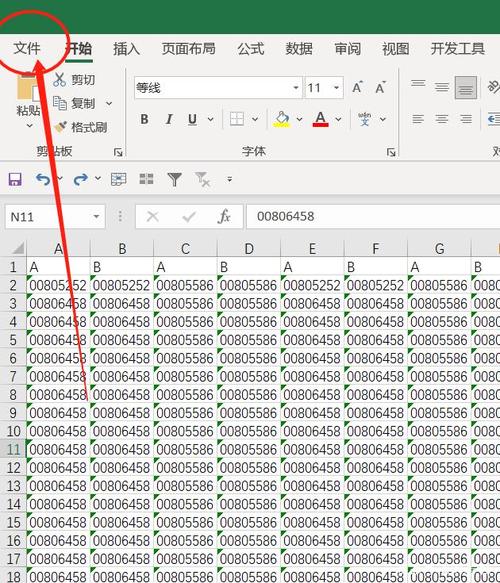
Task: Open the font size dropdown showing 11
Action: click(336, 88)
